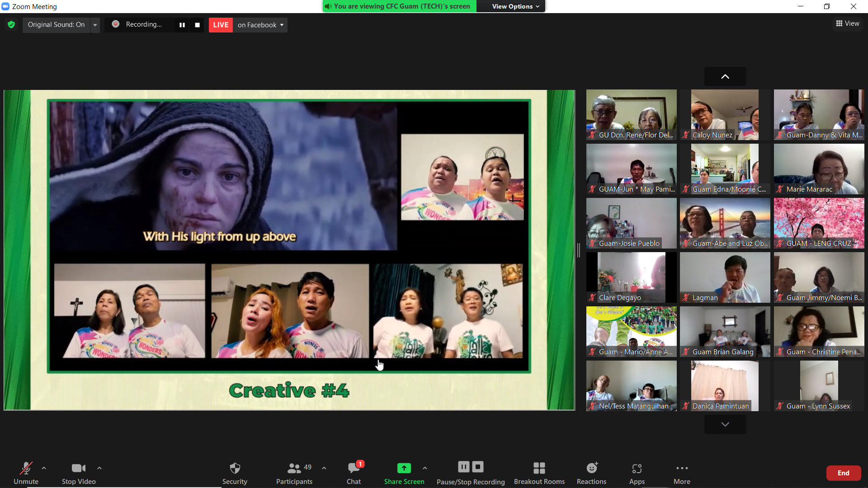Click muted mic icon on Clare Degayo
Viewport: 868px width, 488px height.
(592, 297)
